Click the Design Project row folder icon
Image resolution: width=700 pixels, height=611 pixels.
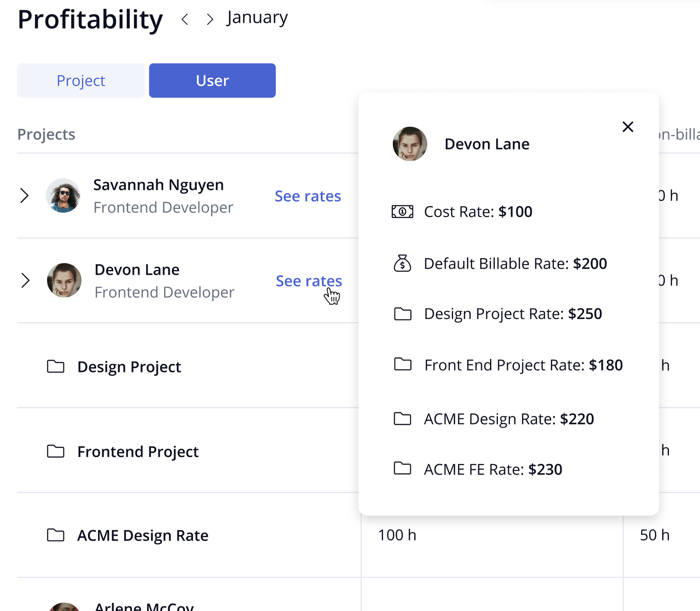56,366
